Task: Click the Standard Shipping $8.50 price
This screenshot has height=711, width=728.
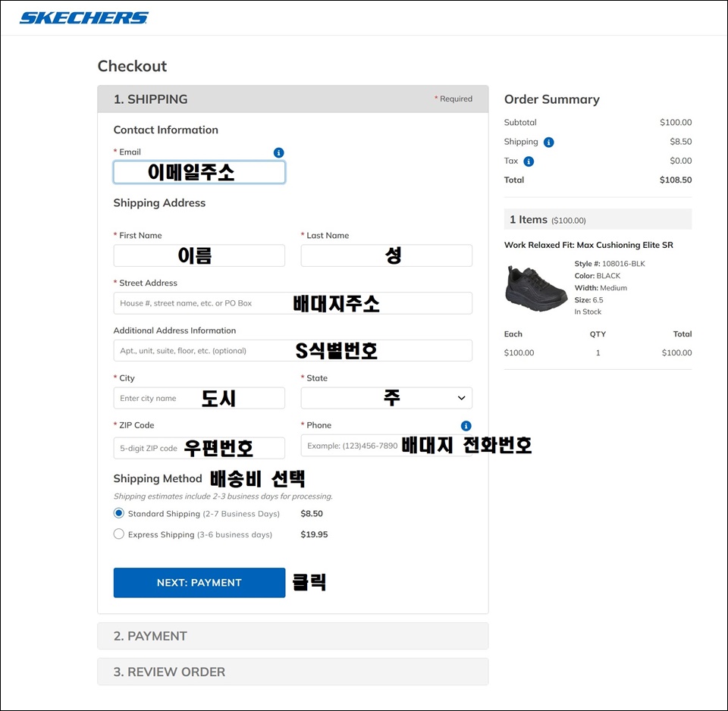Action: (x=312, y=514)
